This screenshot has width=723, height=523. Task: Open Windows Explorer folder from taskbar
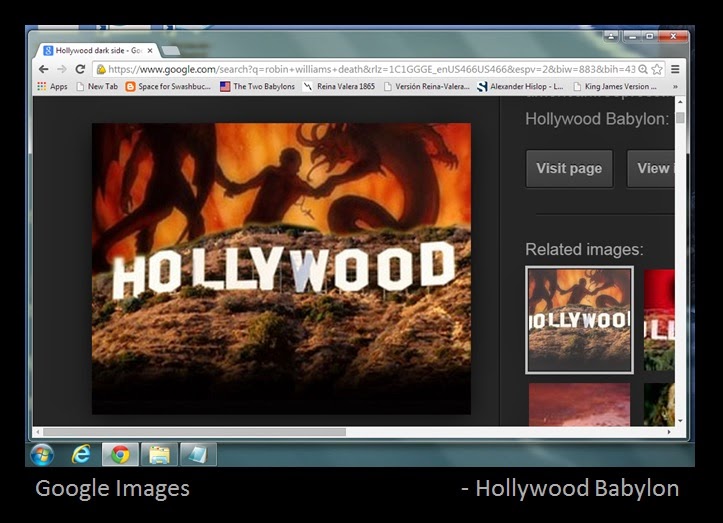(159, 455)
